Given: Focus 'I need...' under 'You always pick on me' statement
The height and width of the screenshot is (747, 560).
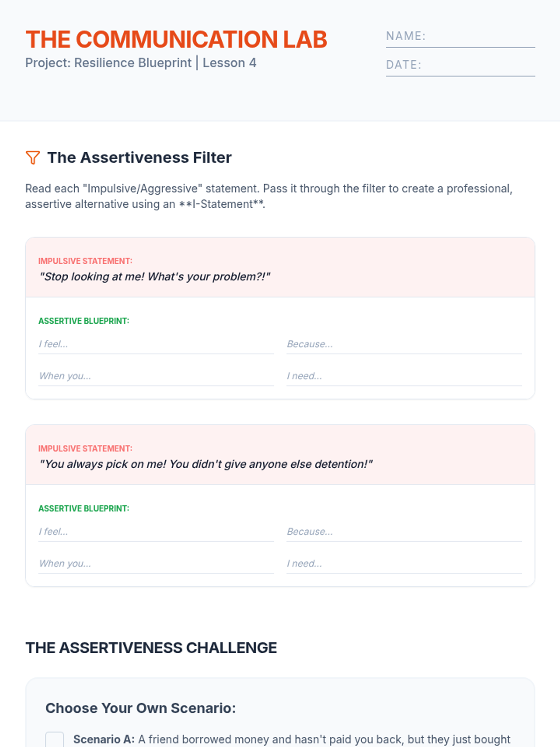Looking at the screenshot, I should point(404,564).
